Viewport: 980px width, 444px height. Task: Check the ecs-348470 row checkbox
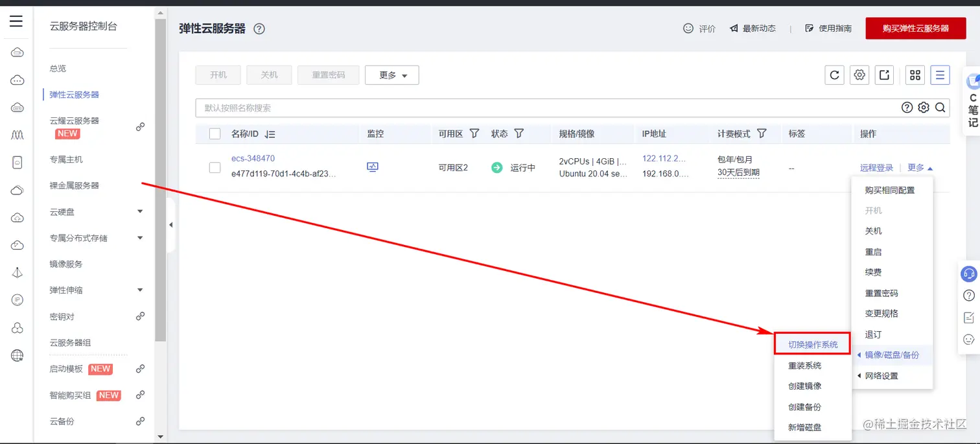click(x=215, y=168)
